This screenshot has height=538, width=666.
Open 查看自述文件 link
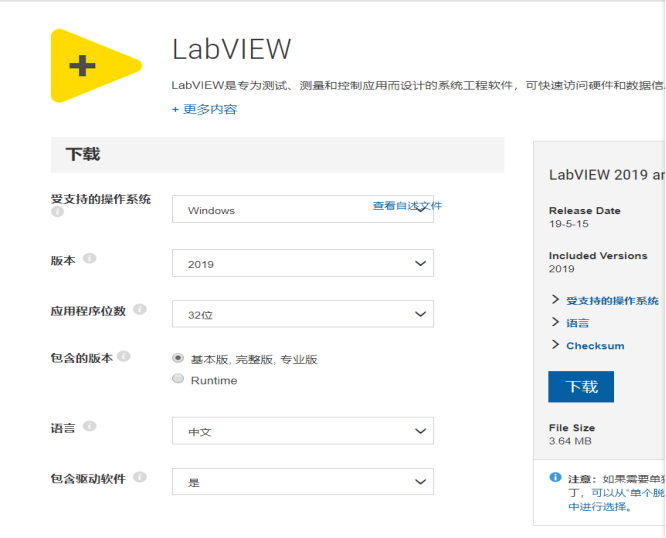407,206
